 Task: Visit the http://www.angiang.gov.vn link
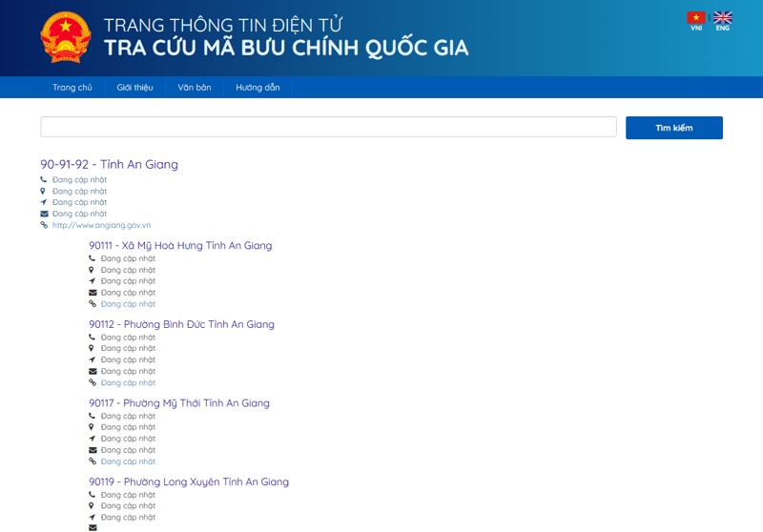101,225
